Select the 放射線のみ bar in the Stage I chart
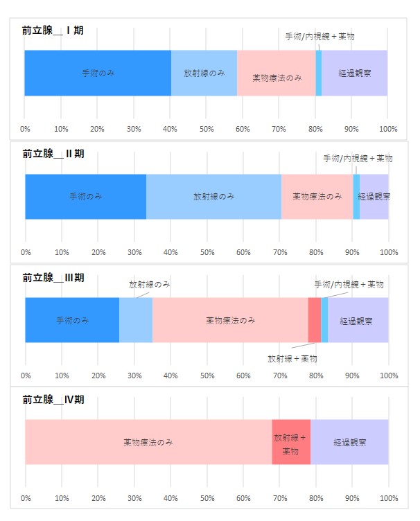Image resolution: width=420 pixels, height=521 pixels. click(204, 73)
